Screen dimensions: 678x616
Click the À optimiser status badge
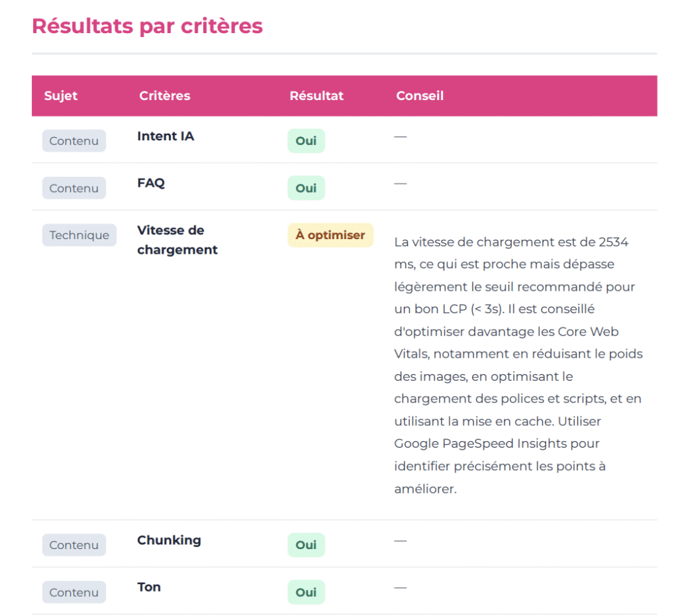[330, 235]
